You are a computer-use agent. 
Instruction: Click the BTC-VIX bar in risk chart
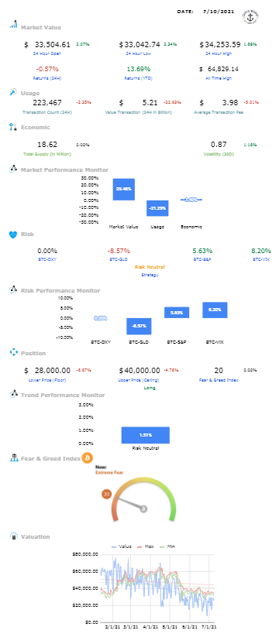[215, 310]
